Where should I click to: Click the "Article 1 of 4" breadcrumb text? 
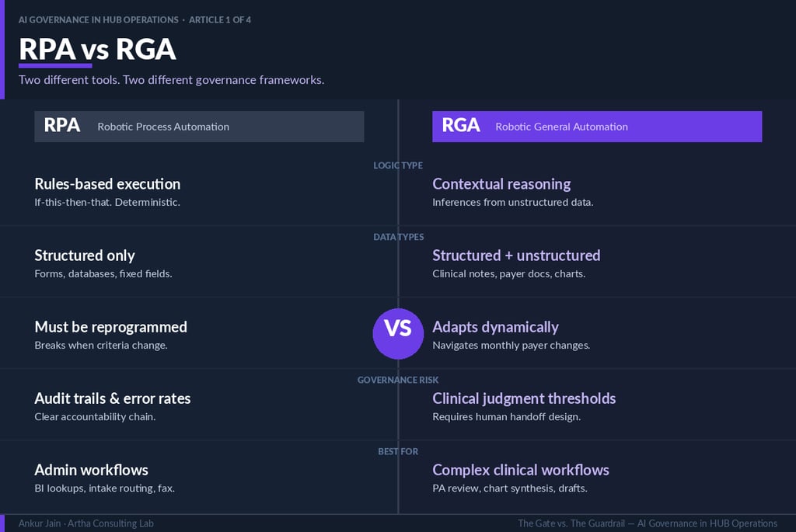tap(220, 19)
